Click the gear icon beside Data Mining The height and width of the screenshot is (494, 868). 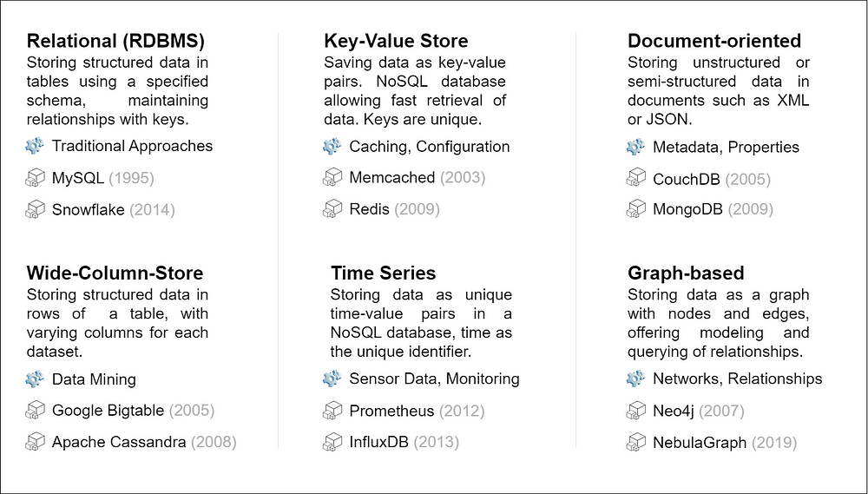pos(35,379)
